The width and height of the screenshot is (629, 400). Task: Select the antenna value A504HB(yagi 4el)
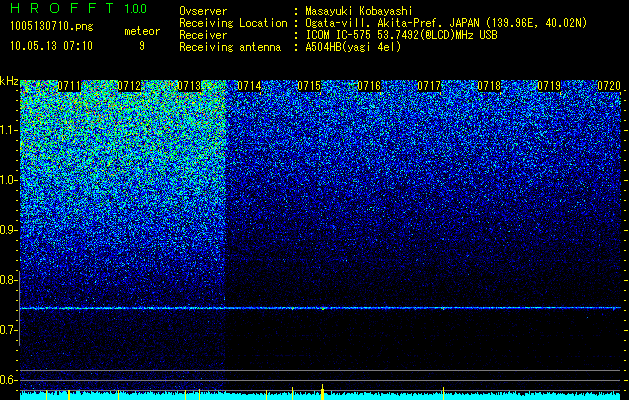coord(353,47)
